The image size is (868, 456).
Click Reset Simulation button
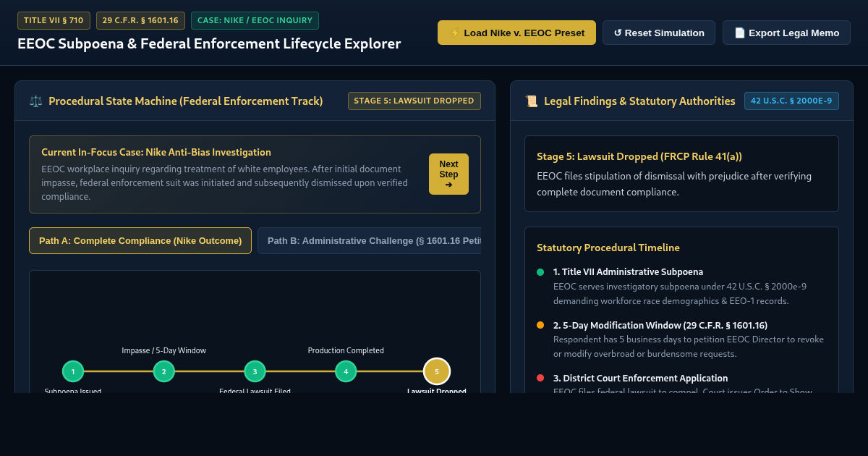tap(659, 33)
